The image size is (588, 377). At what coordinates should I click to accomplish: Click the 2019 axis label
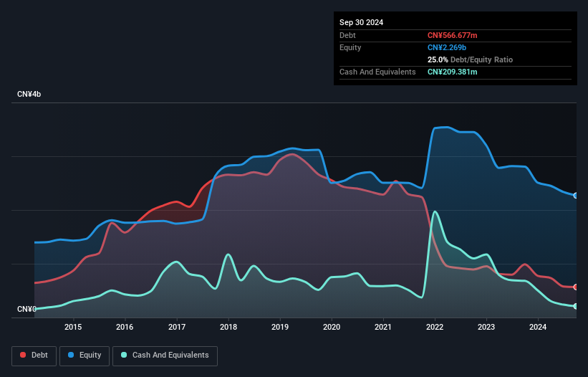pyautogui.click(x=280, y=327)
